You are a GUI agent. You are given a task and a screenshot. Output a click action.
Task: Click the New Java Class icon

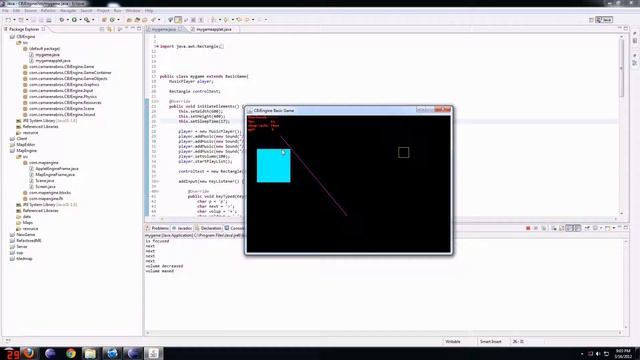[112, 20]
